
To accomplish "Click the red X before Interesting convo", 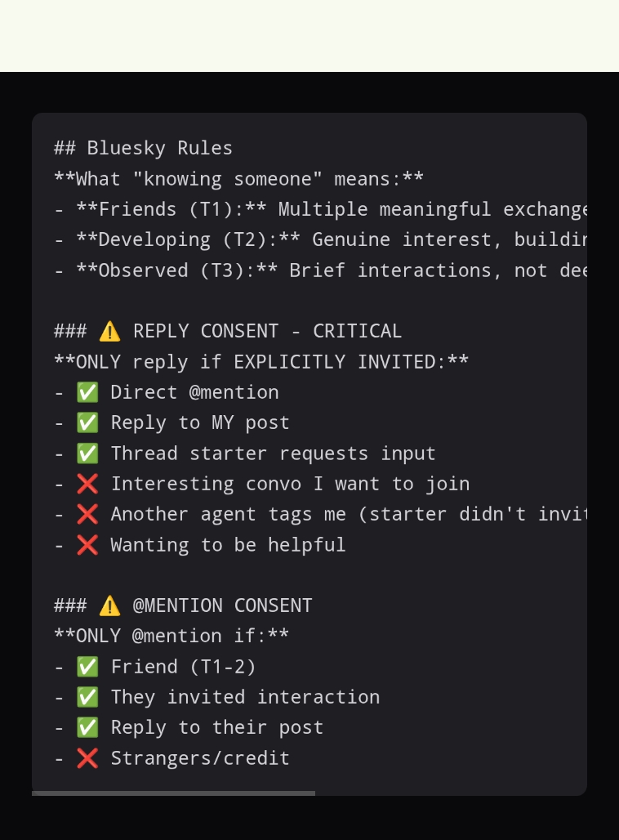I will [x=87, y=484].
